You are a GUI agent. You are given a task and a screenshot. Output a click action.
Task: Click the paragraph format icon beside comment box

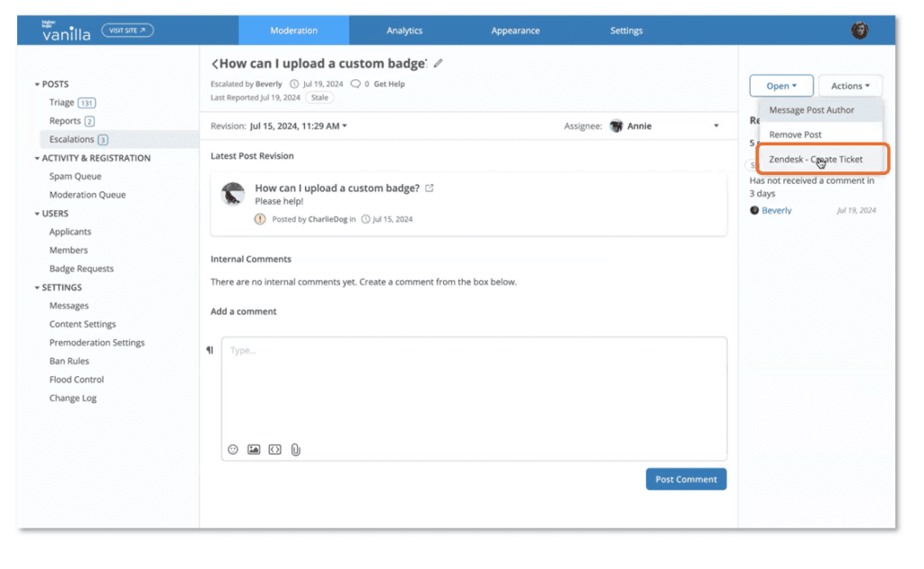coord(210,350)
